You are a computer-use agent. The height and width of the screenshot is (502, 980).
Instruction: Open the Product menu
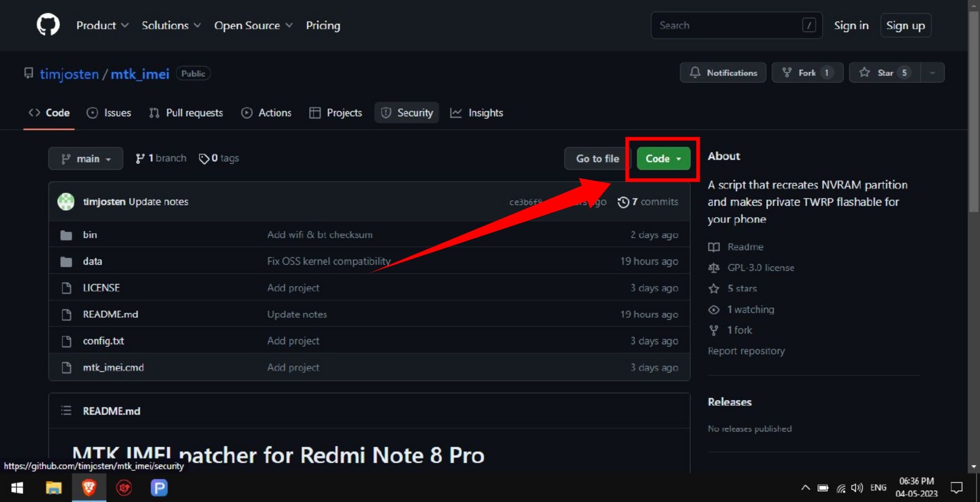[102, 25]
